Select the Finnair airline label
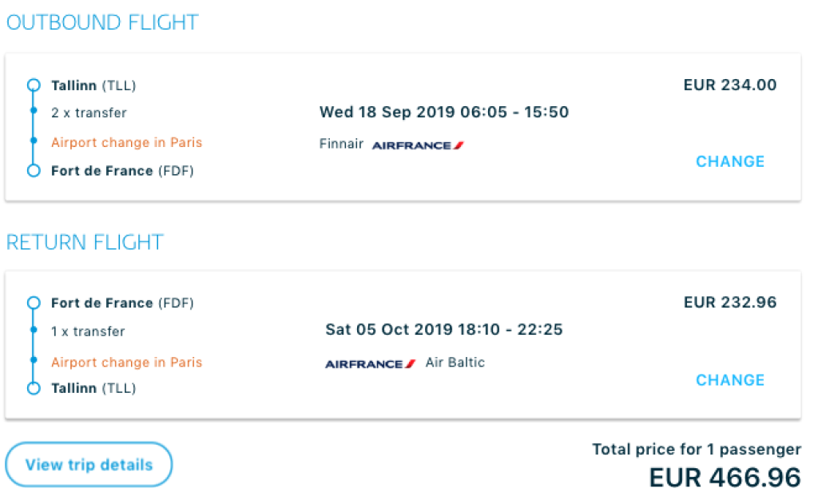Viewport: 818px width, 504px height. (x=341, y=145)
